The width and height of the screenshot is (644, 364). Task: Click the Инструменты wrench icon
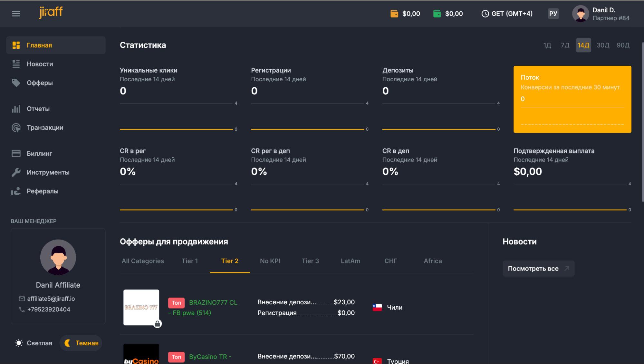[x=16, y=172]
